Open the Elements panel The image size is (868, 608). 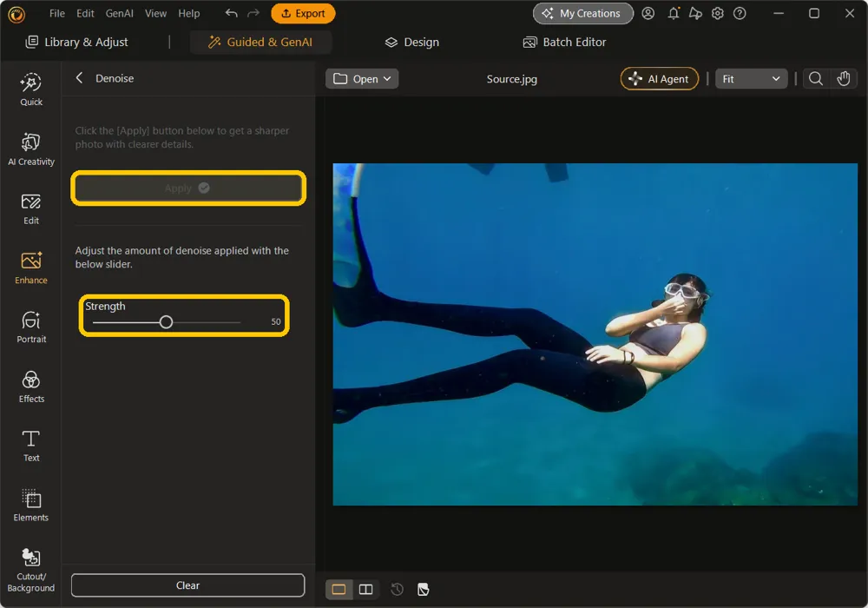pos(31,505)
